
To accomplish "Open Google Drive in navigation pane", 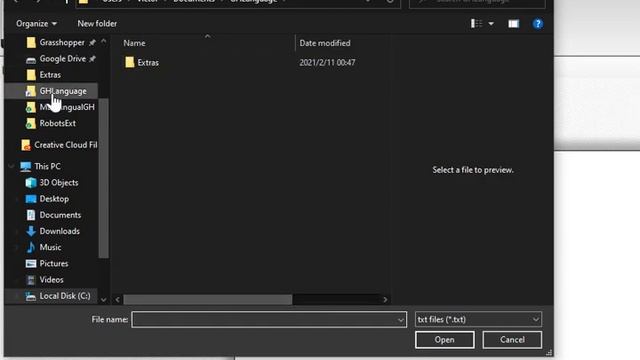I will pos(63,59).
